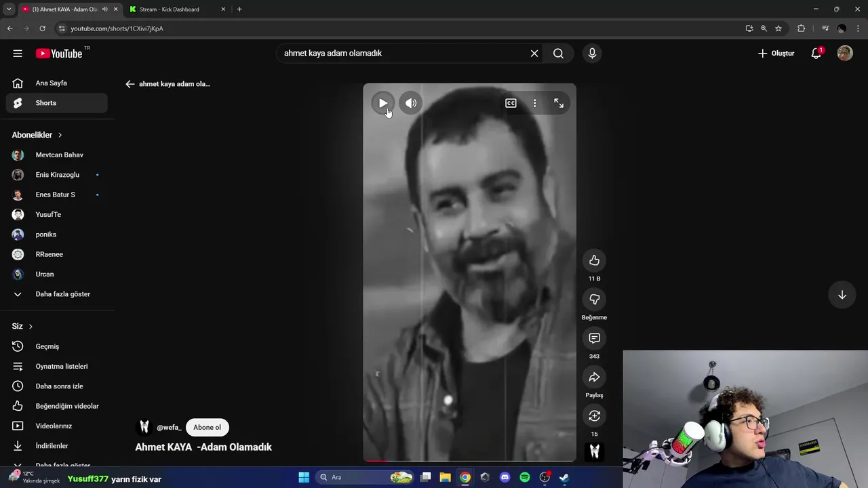This screenshot has height=488, width=868.
Task: Open the YouTube hamburger guide menu
Action: 18,54
